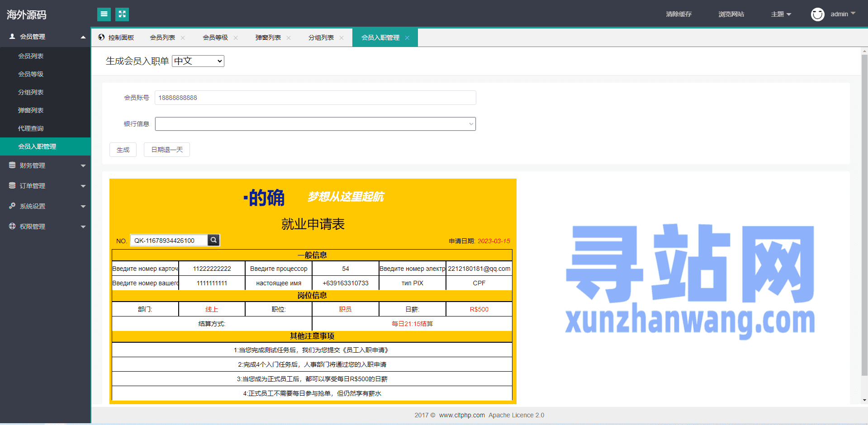Viewport: 868px width, 425px height.
Task: Click the sidebar collapse menu icon
Action: click(x=104, y=14)
